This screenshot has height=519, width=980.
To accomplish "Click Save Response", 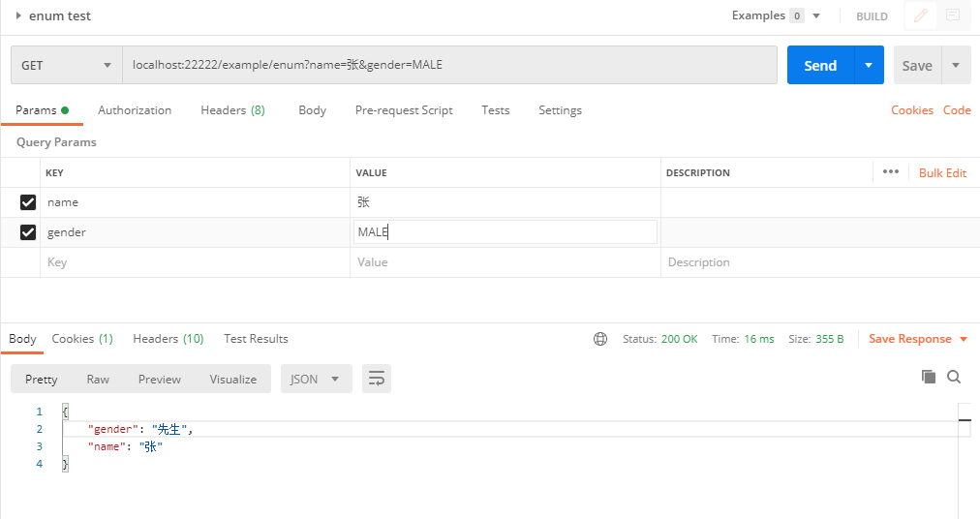I will [x=910, y=339].
